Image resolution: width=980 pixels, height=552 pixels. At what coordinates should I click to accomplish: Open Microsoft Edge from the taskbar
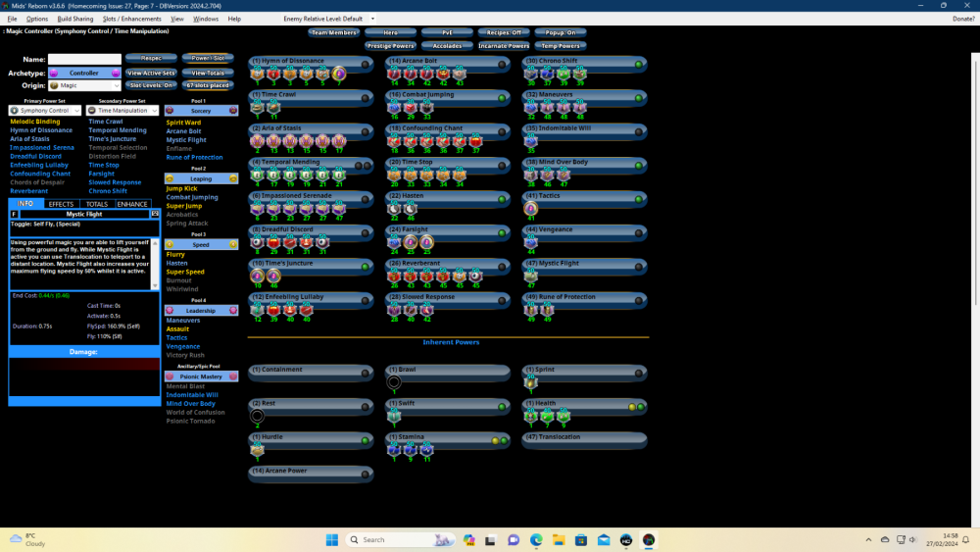(536, 540)
